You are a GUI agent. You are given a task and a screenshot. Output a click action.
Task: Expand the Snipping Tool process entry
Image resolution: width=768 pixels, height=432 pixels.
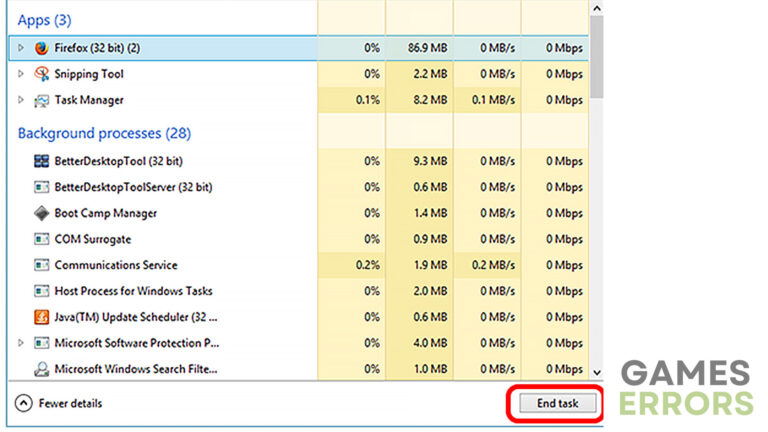click(21, 74)
